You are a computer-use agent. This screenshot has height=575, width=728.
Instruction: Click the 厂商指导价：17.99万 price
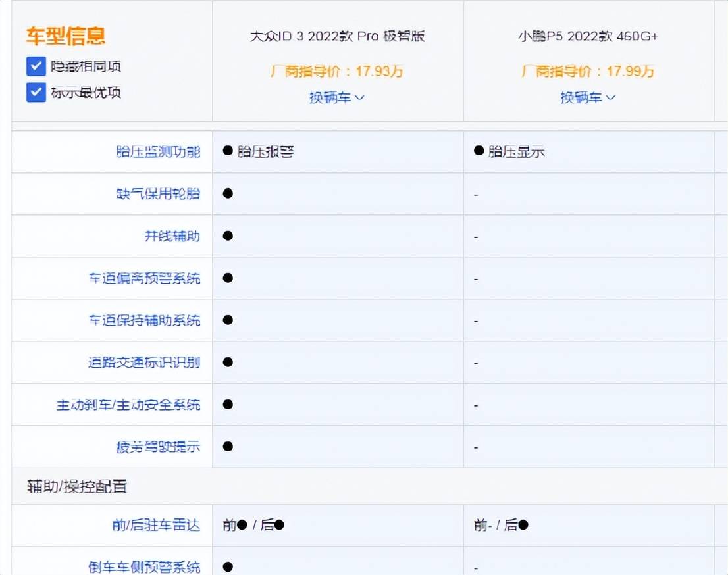click(588, 72)
